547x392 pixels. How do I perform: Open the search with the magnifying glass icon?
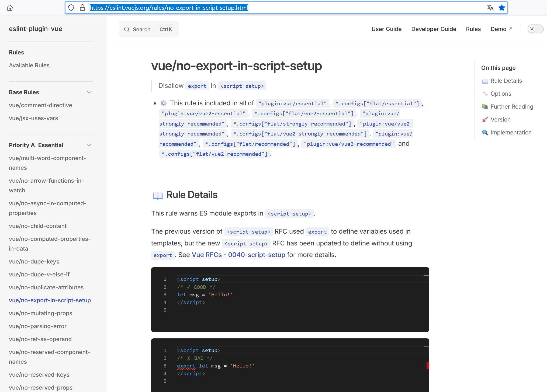point(127,29)
